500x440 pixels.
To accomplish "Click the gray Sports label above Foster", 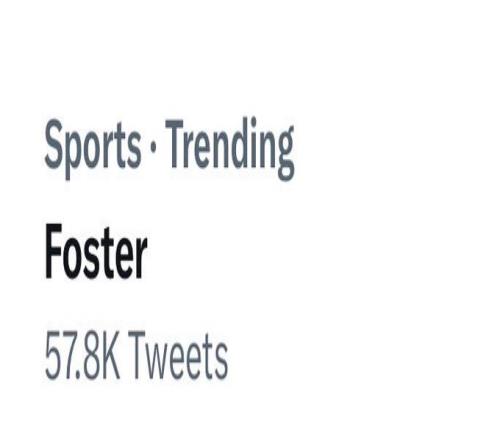I will pyautogui.click(x=93, y=149).
